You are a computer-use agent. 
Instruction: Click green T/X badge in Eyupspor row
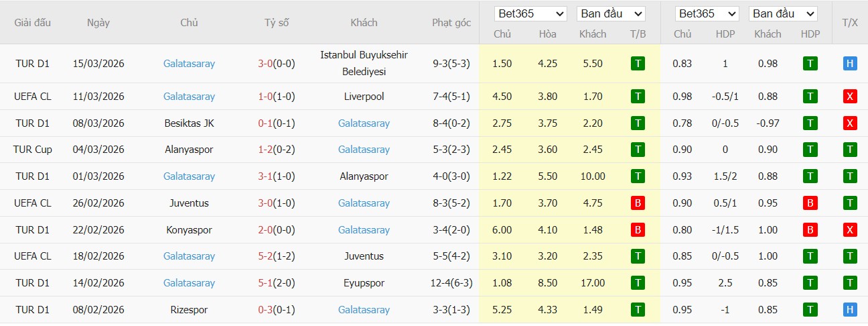tap(850, 283)
